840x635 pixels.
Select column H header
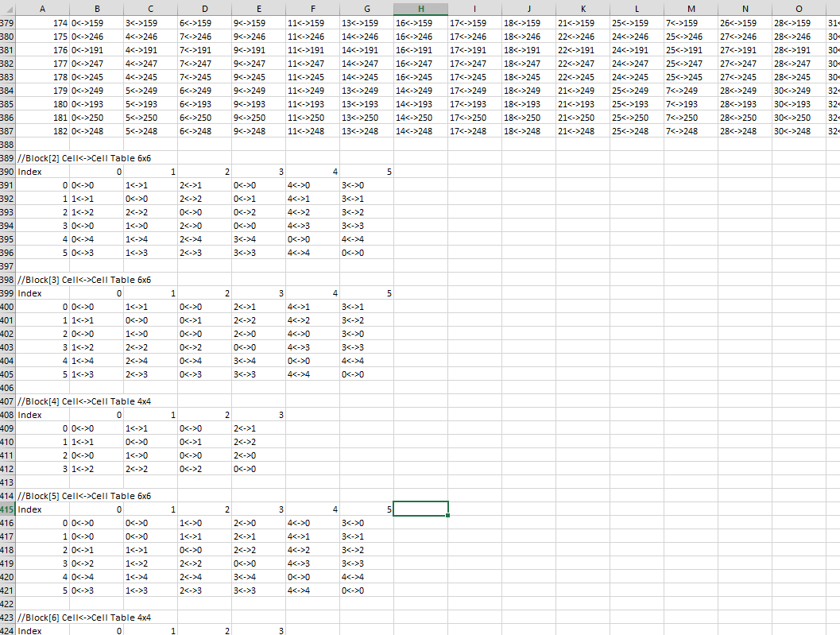(x=420, y=8)
